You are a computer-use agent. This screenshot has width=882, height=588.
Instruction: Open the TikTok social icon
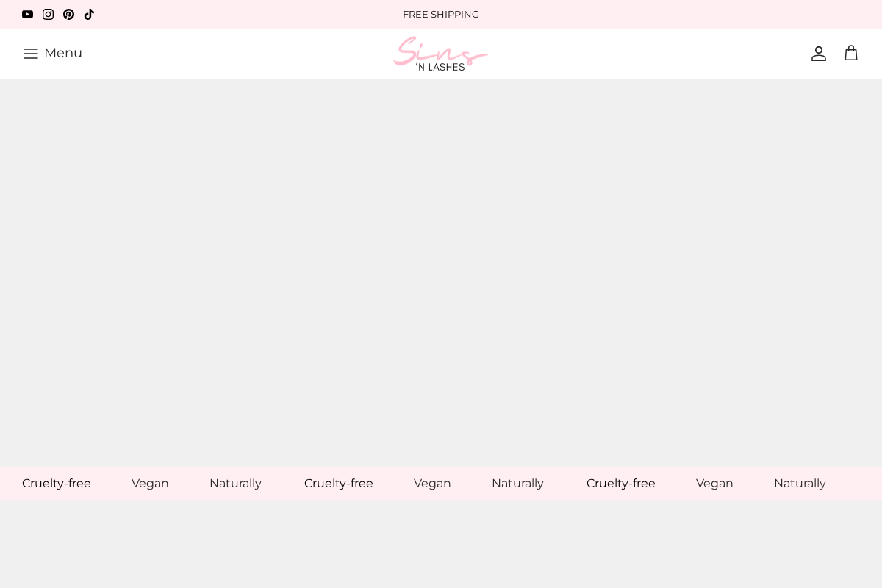pos(89,14)
